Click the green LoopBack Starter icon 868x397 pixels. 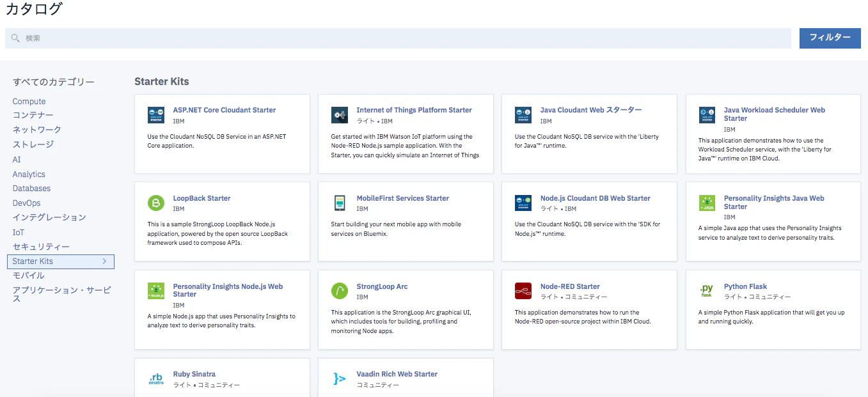(x=155, y=203)
